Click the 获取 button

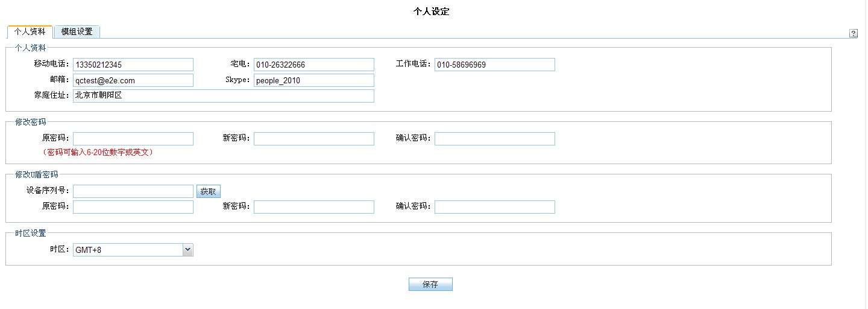click(208, 191)
